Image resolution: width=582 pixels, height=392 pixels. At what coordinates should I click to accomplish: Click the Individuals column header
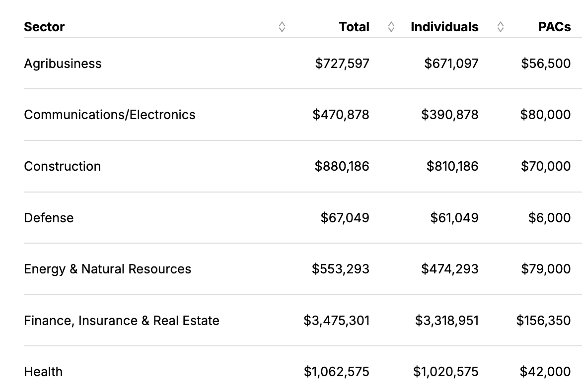(x=444, y=27)
